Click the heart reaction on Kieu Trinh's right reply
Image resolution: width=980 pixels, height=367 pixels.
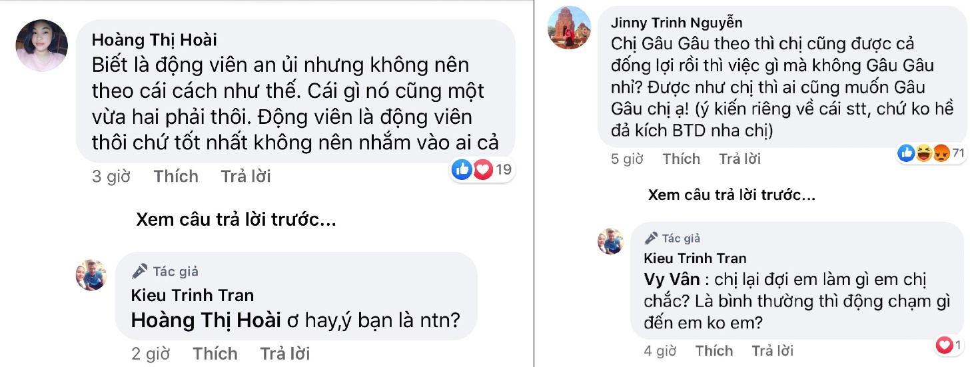(943, 346)
